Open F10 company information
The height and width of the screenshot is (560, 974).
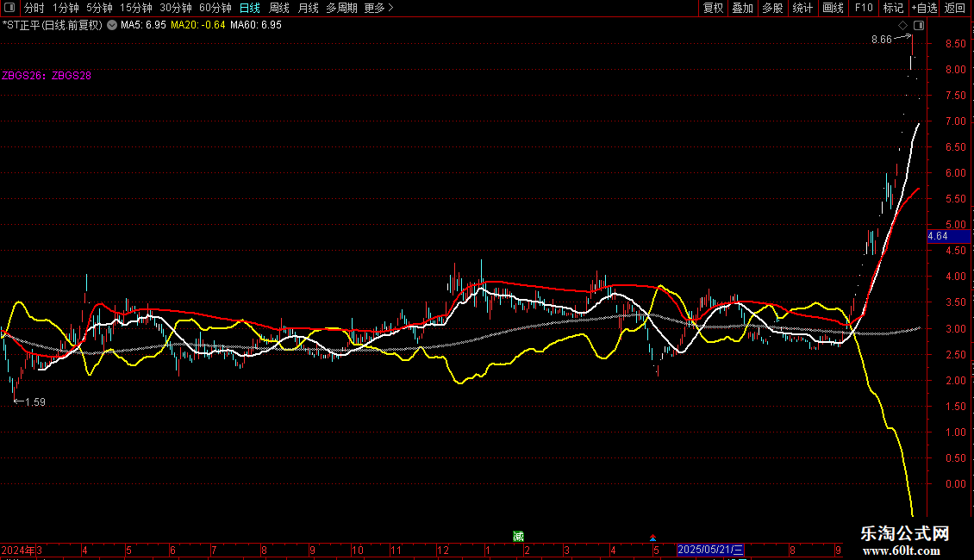pos(864,8)
